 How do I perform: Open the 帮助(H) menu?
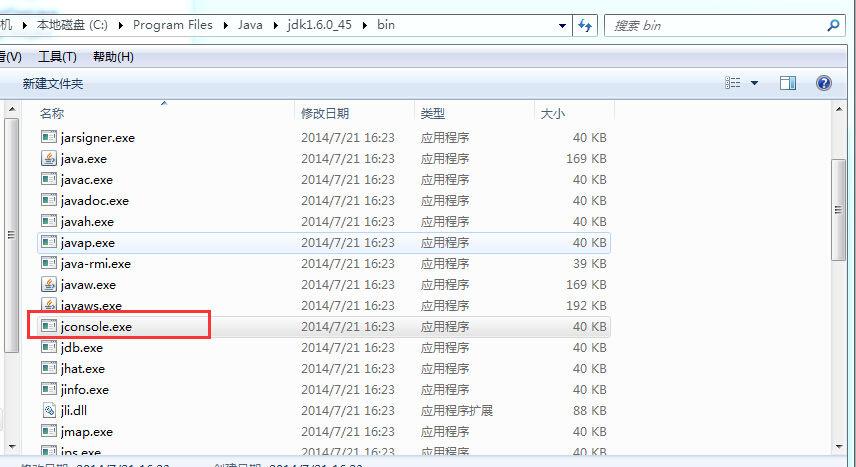pyautogui.click(x=113, y=56)
